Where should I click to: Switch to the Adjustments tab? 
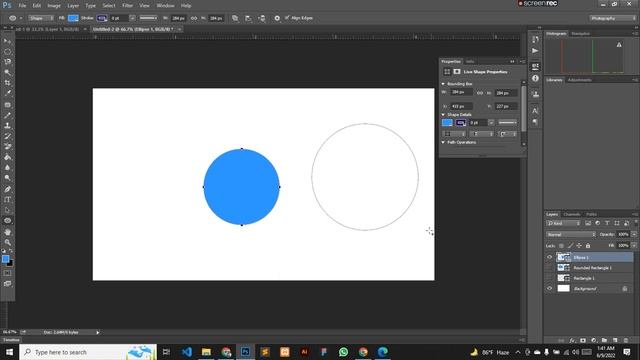click(x=580, y=80)
